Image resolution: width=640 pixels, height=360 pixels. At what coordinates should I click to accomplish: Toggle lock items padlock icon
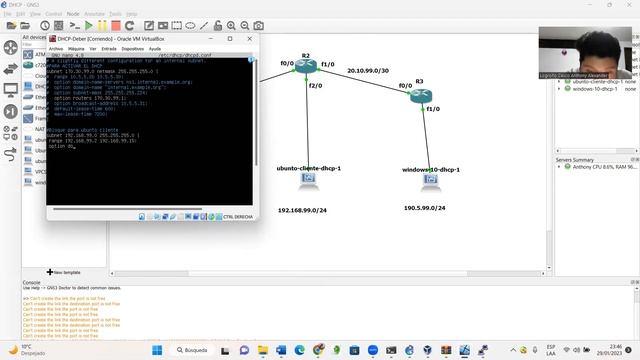(218, 26)
